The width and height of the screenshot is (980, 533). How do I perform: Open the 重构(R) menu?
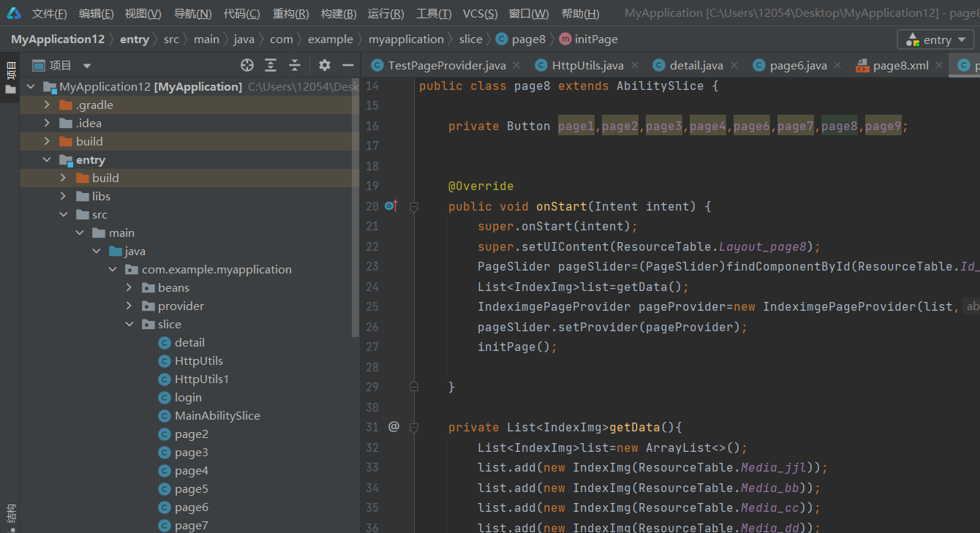(291, 14)
